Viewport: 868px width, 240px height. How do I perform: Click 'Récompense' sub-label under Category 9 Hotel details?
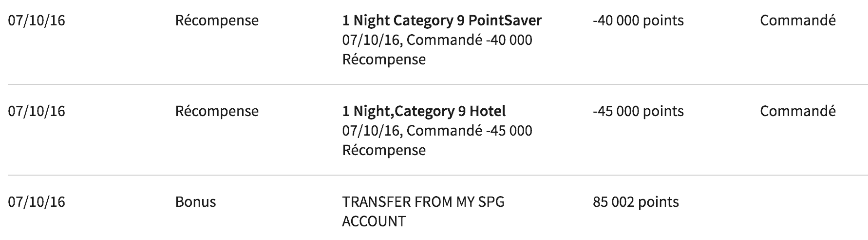point(384,150)
